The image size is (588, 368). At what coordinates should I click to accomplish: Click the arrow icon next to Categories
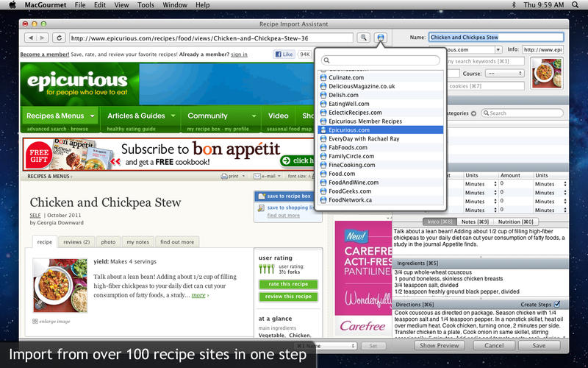click(x=473, y=113)
